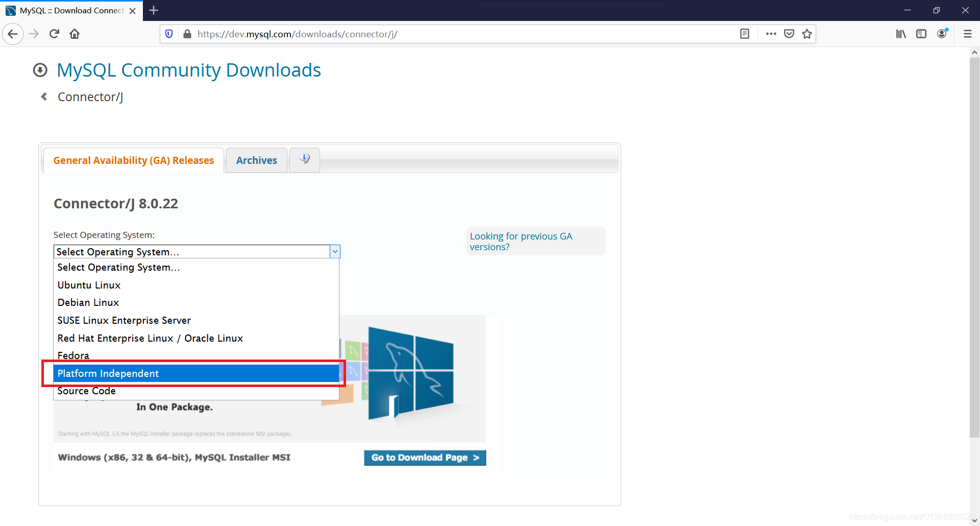This screenshot has height=526, width=980.
Task: Toggle Reader View icon in address bar
Action: pyautogui.click(x=745, y=34)
